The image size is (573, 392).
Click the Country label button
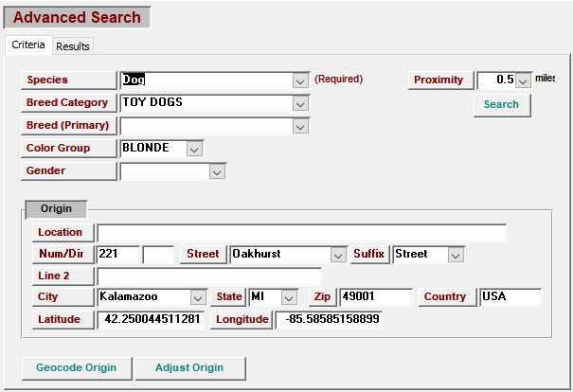coord(447,297)
